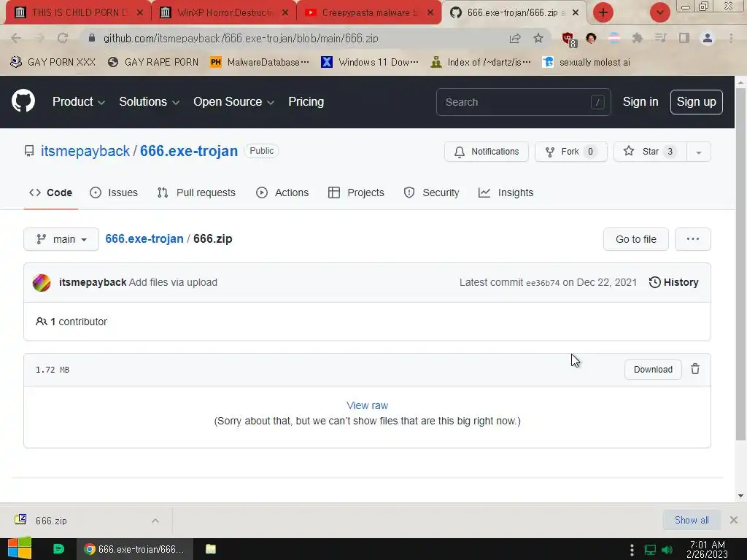Open the History clock link
747x560 pixels.
[x=673, y=282]
